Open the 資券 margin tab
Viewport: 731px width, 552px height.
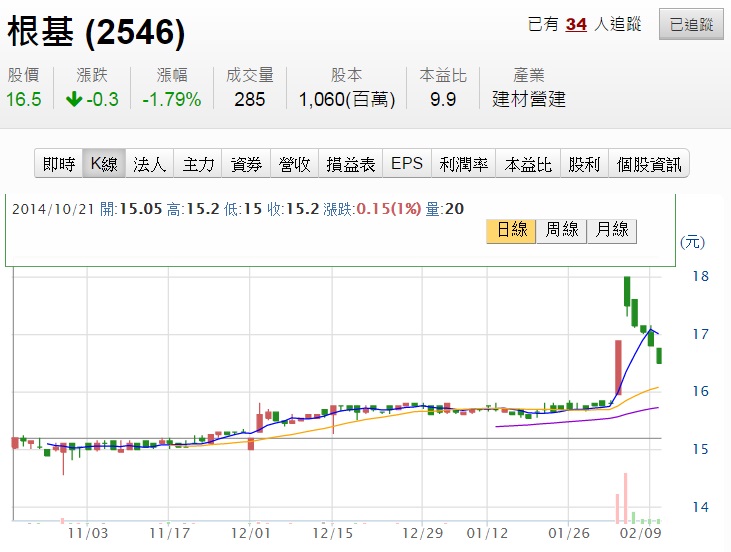[246, 164]
